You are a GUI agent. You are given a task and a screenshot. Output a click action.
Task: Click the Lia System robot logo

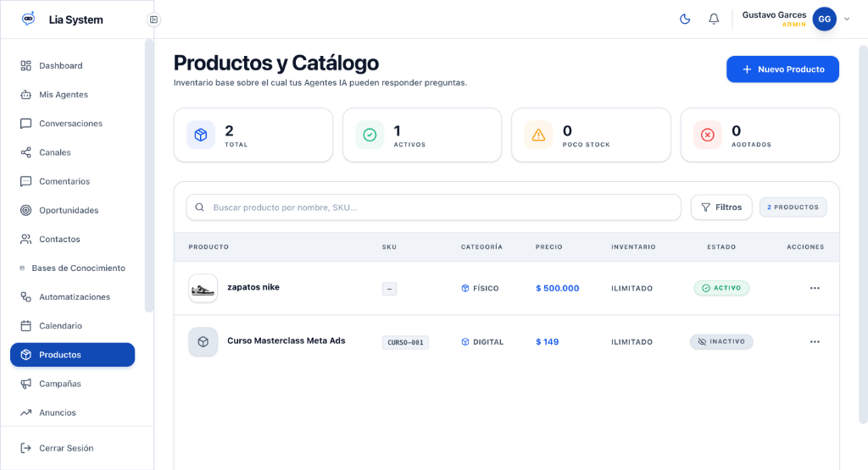28,19
